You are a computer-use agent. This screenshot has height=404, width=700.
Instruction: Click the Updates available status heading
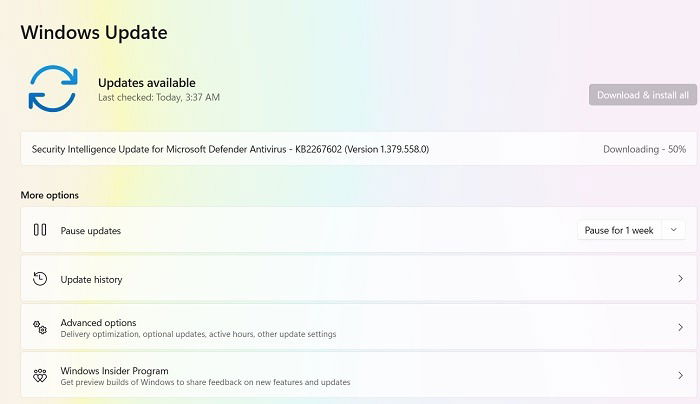click(146, 83)
